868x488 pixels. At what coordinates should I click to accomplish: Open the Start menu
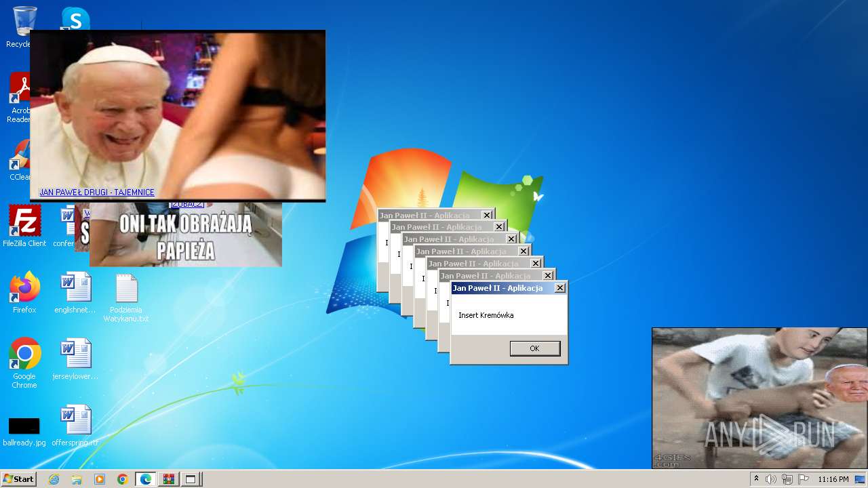pyautogui.click(x=19, y=479)
